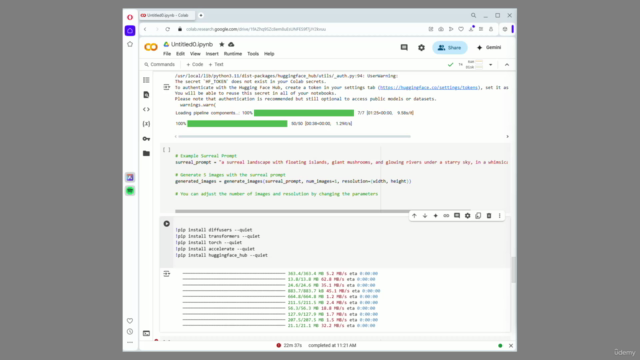Image resolution: width=640 pixels, height=360 pixels.
Task: Open the huggingface.co settings tokens link
Action: (x=429, y=87)
